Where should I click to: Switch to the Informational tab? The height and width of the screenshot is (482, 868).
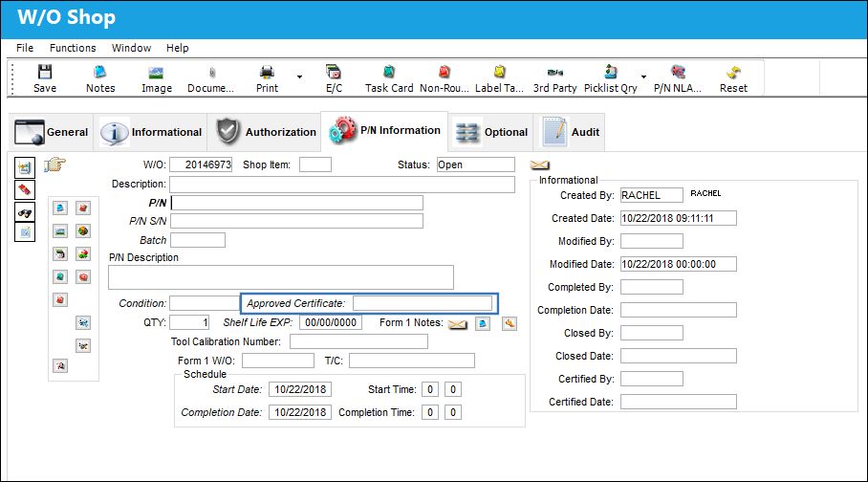point(151,132)
